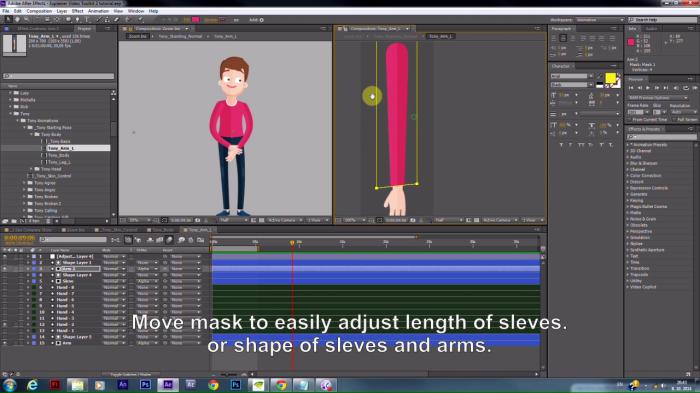Select the Hand tool in toolbar

pyautogui.click(x=17, y=20)
